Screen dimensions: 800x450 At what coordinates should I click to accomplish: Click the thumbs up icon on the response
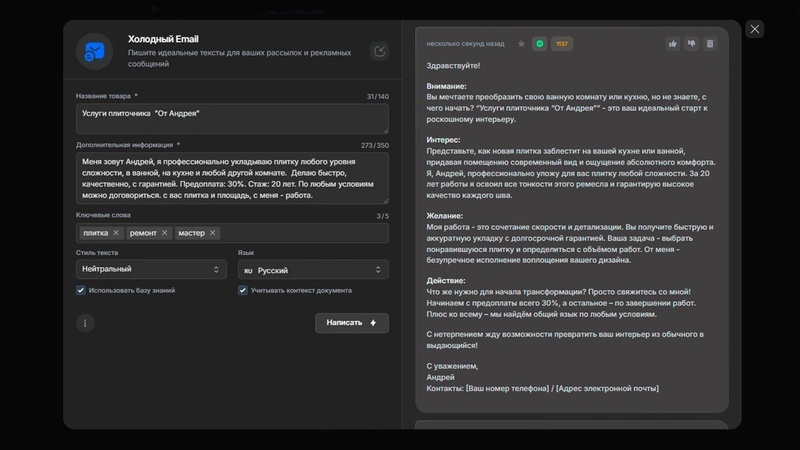[673, 44]
